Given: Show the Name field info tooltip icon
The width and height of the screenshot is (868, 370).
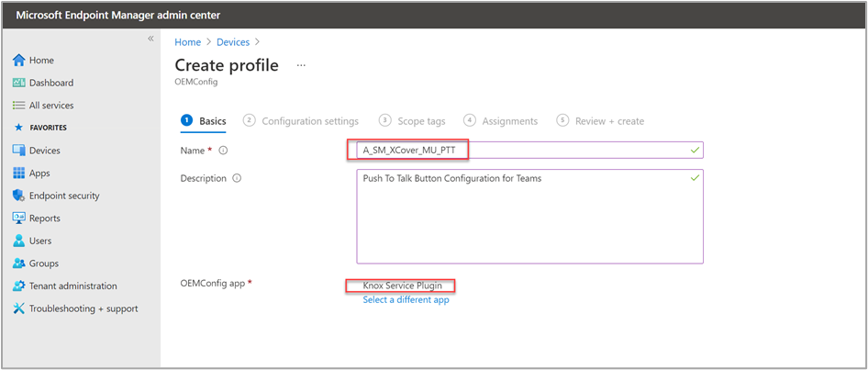Looking at the screenshot, I should point(224,150).
